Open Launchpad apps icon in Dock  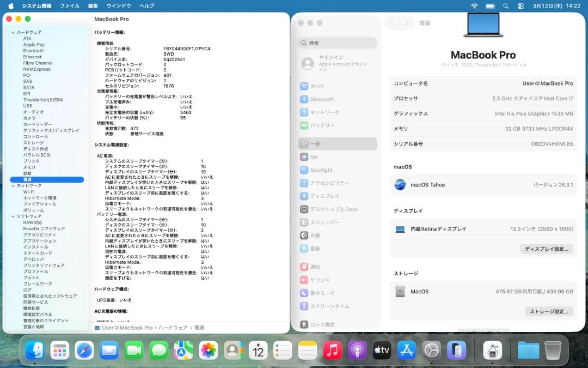[x=60, y=351]
